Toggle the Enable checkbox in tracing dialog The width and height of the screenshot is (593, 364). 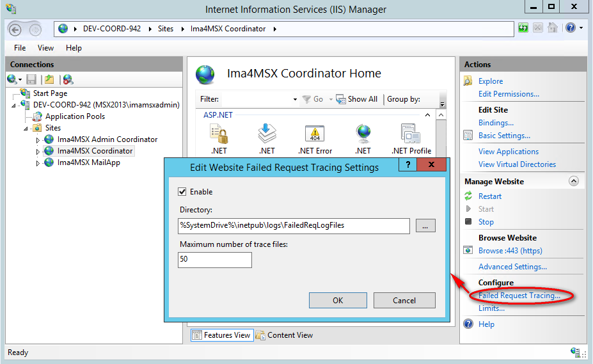tap(182, 191)
